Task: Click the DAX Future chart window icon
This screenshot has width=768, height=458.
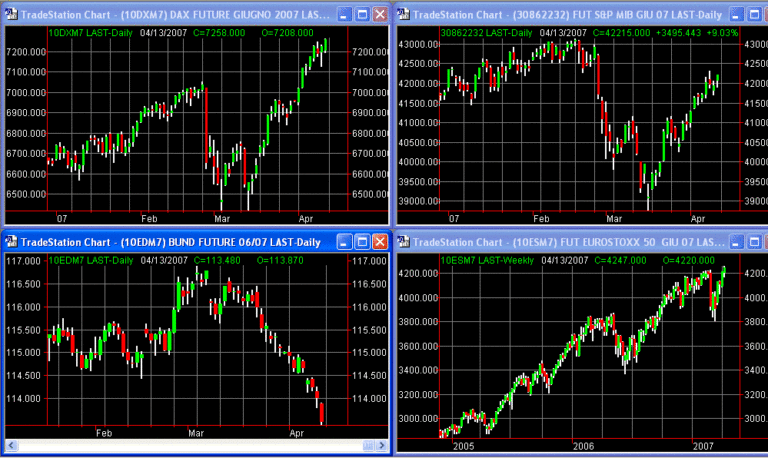Action: click(11, 14)
